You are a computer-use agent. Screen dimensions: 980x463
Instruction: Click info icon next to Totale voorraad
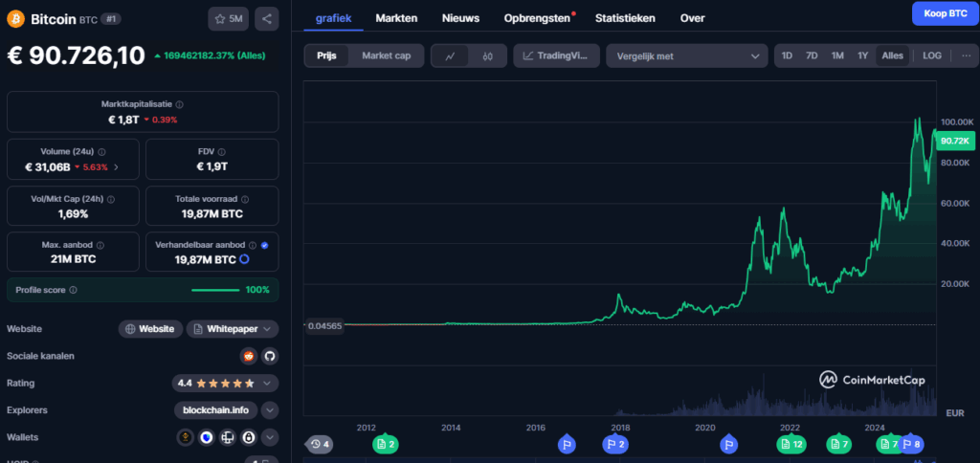pos(245,199)
